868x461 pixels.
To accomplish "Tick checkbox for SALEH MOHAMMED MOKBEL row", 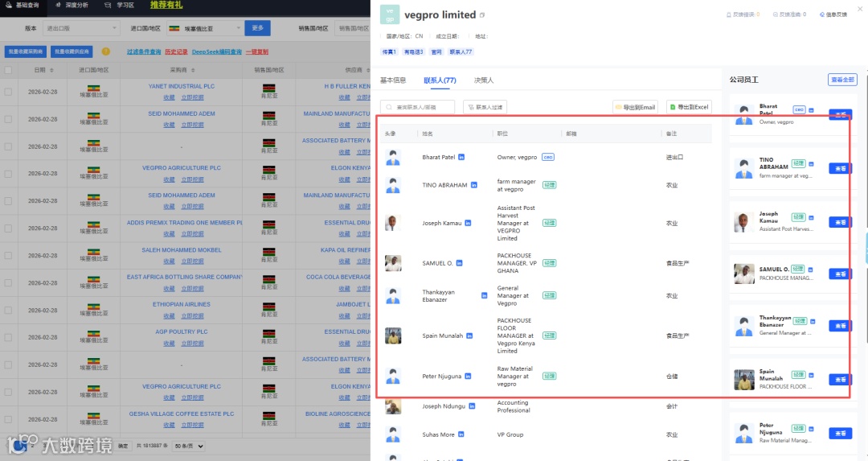I will click(x=8, y=255).
